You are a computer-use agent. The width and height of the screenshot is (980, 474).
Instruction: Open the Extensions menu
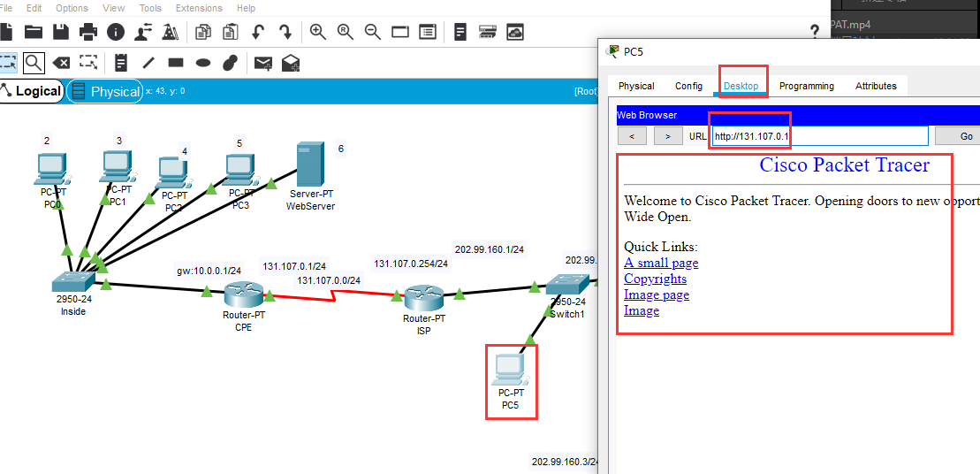(x=199, y=8)
